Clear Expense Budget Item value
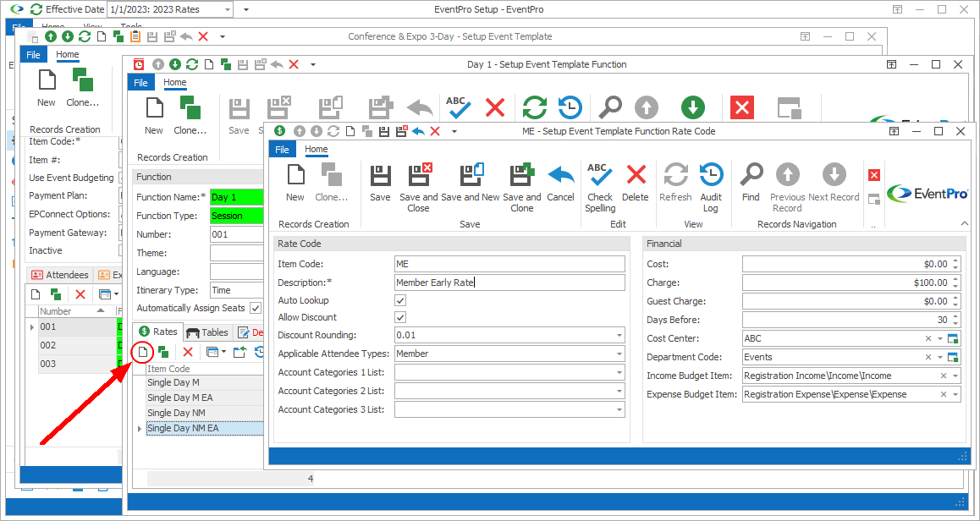Viewport: 980px width, 521px height. (943, 395)
